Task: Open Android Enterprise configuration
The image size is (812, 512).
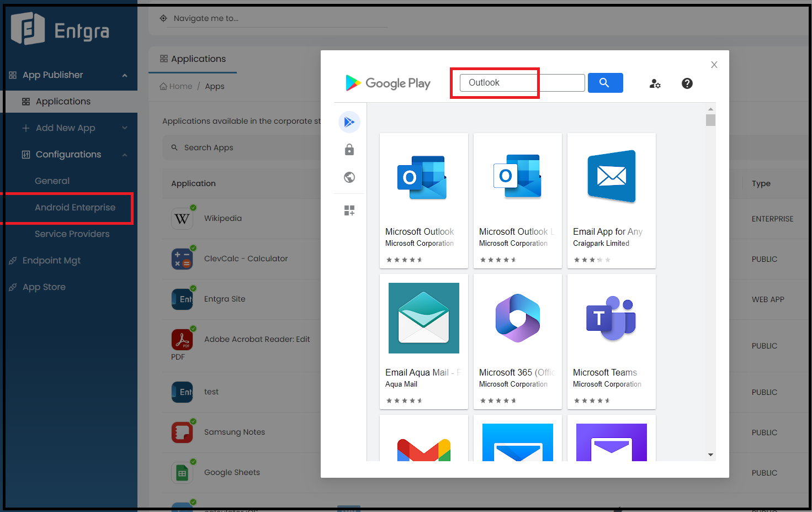Action: tap(75, 208)
